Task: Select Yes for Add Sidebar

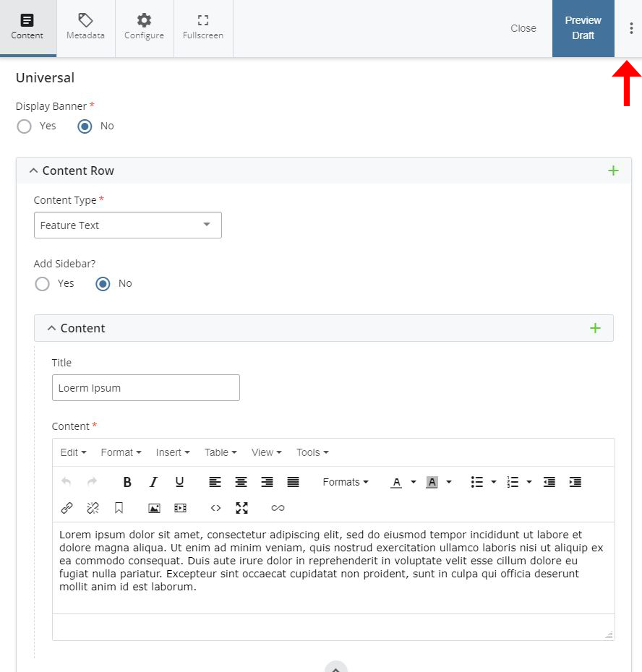Action: tap(43, 284)
